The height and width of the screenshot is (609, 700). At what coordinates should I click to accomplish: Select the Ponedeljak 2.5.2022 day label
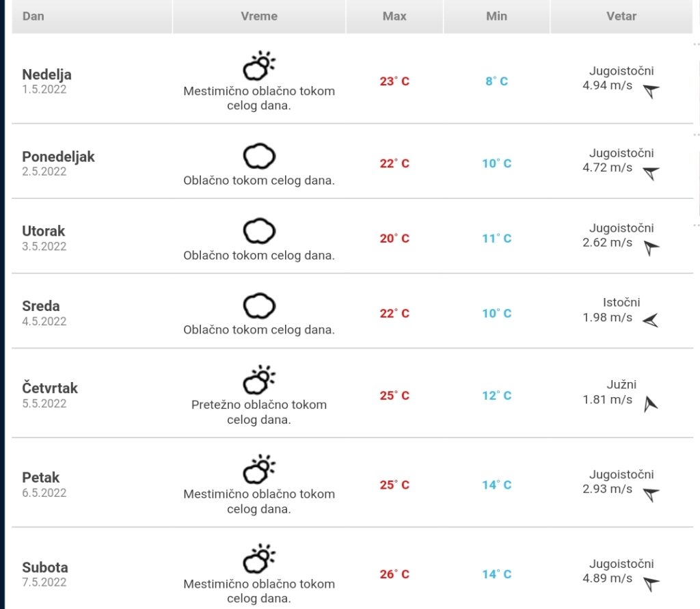point(59,163)
